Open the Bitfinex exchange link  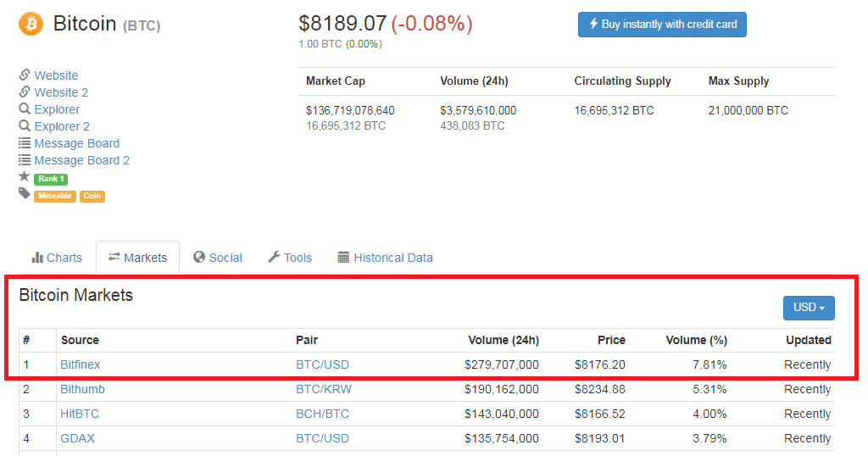[x=81, y=364]
